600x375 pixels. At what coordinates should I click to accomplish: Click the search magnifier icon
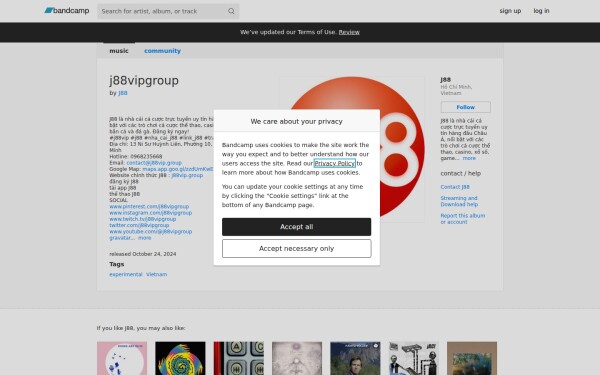pyautogui.click(x=231, y=11)
